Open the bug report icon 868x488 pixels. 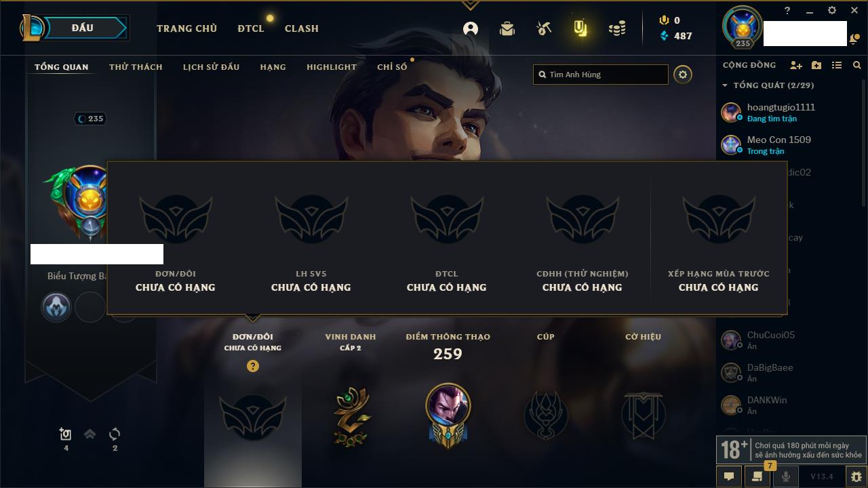click(x=856, y=476)
